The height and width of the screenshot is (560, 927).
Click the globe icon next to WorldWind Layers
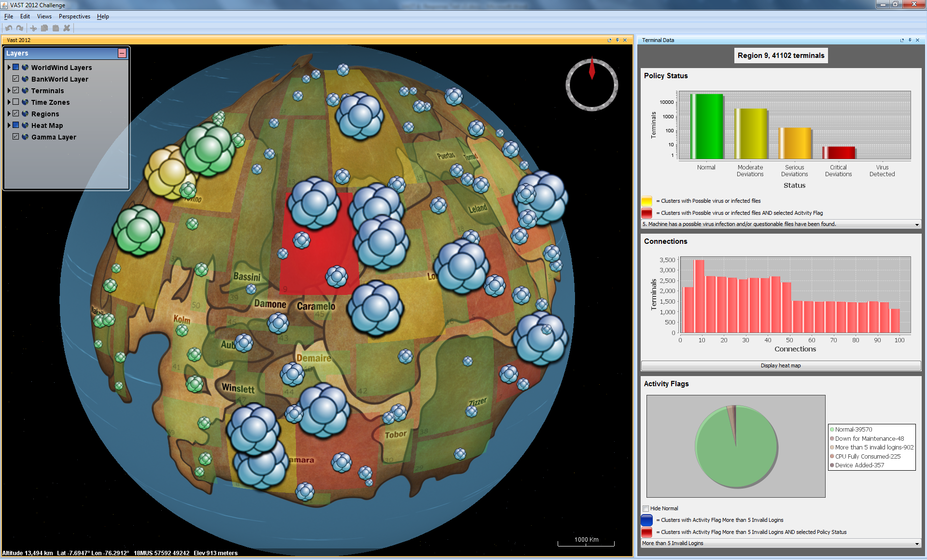coord(25,67)
